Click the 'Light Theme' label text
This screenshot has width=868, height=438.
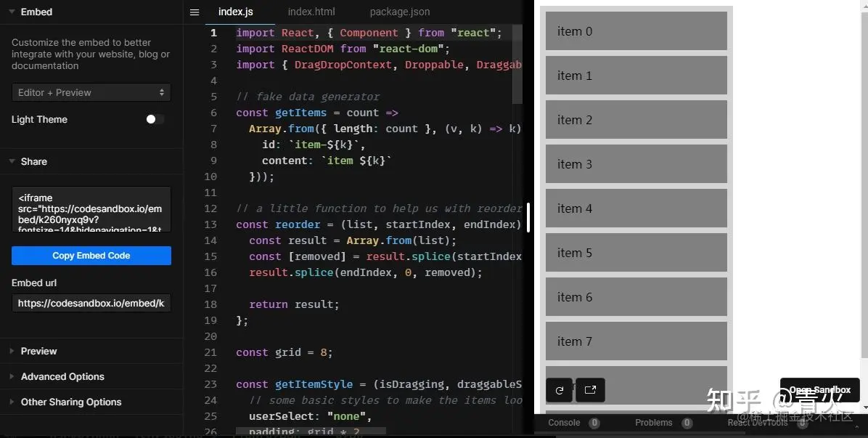(x=39, y=120)
